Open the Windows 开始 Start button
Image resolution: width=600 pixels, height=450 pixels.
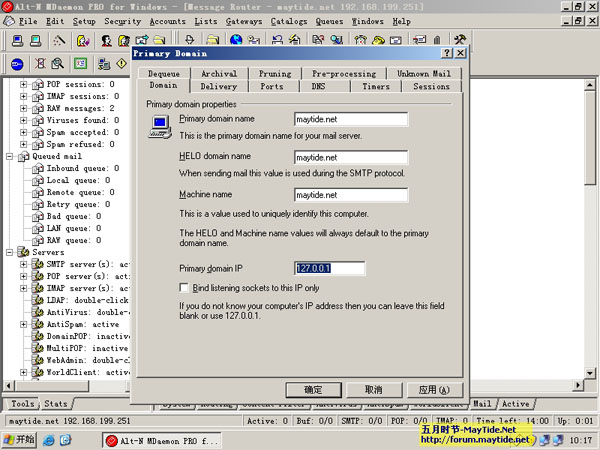[18, 440]
